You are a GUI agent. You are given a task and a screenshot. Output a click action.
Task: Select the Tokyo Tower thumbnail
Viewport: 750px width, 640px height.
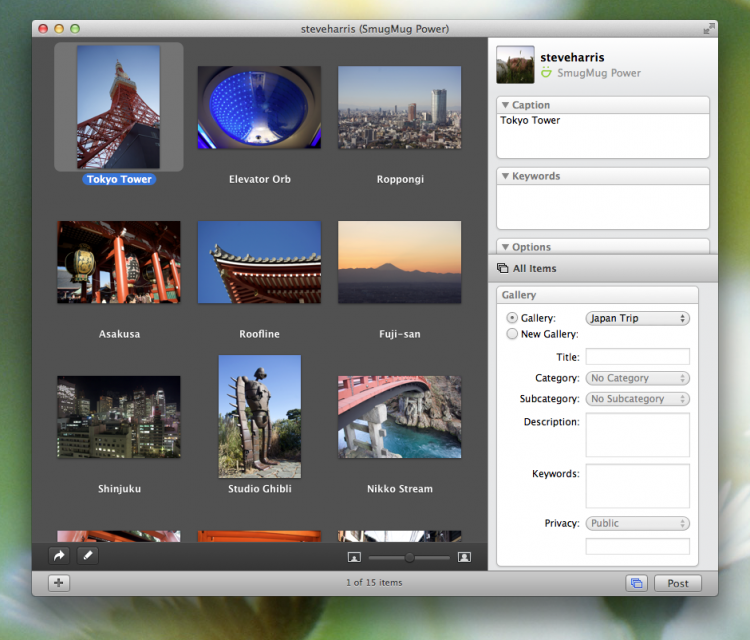coord(119,107)
